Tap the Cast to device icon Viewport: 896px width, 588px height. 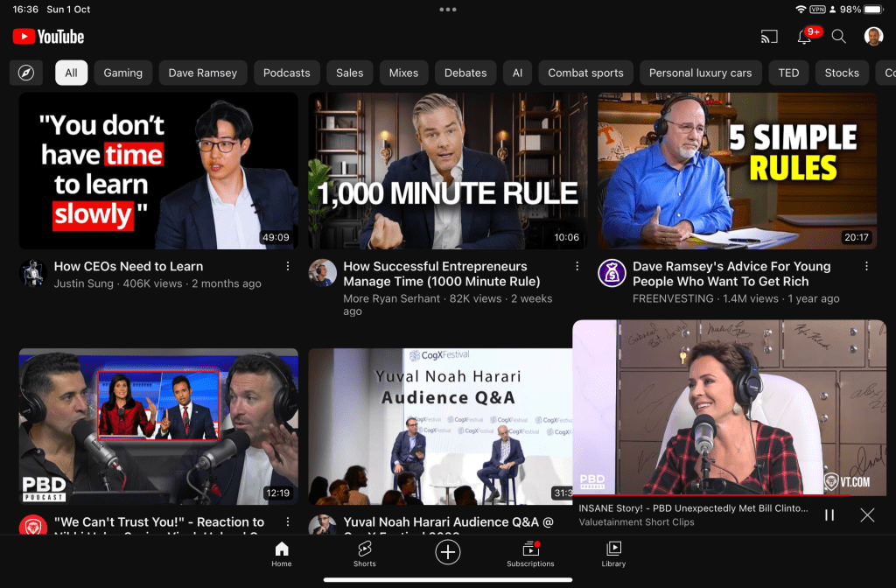(x=769, y=37)
